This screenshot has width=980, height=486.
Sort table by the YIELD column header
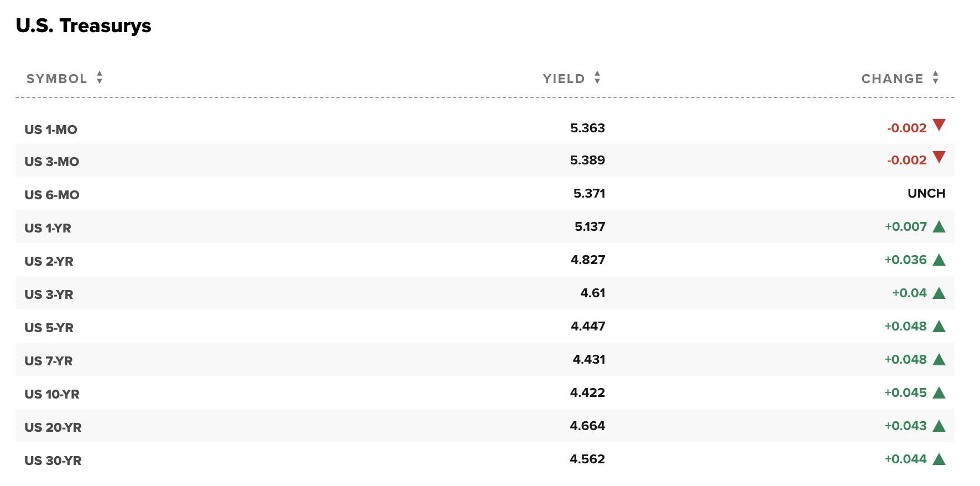click(564, 79)
